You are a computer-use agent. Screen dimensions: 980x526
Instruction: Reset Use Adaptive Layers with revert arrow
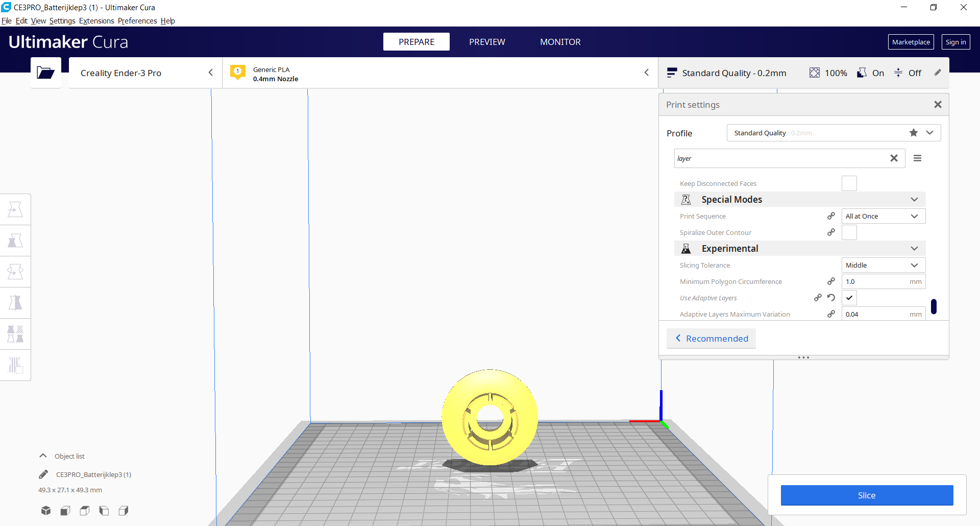click(x=831, y=298)
